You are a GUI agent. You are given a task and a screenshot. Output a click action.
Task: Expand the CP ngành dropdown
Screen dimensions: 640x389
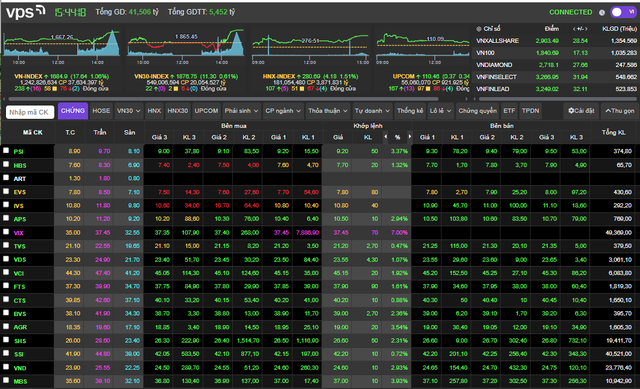(283, 111)
